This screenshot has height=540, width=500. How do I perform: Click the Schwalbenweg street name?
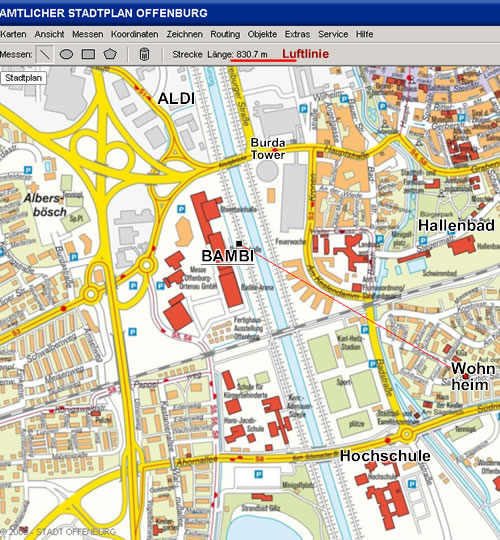52,347
